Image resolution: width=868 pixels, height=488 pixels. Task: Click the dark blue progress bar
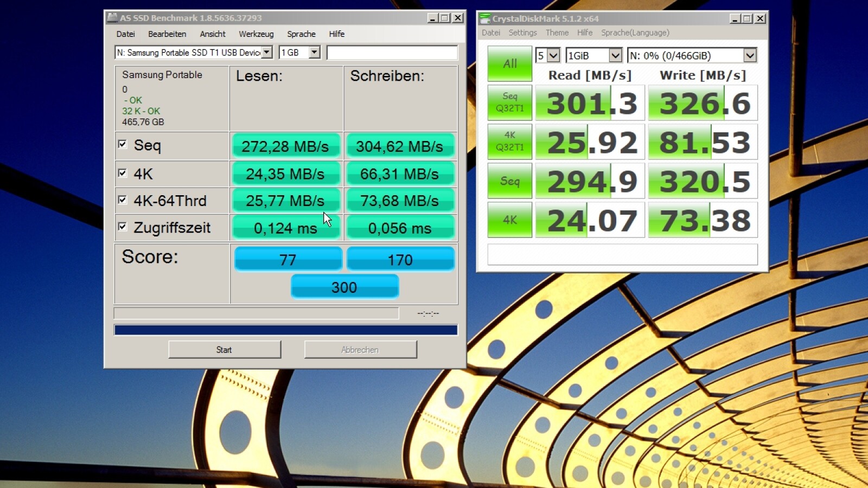coord(286,330)
